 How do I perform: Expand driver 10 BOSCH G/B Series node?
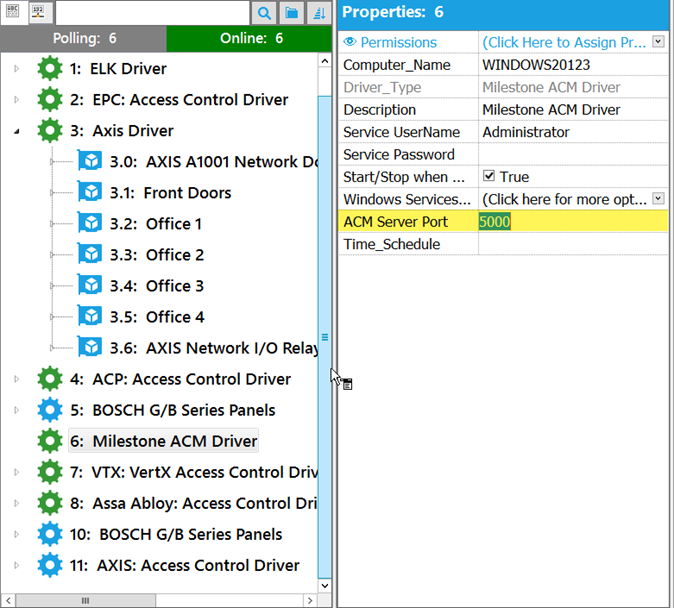[x=16, y=534]
